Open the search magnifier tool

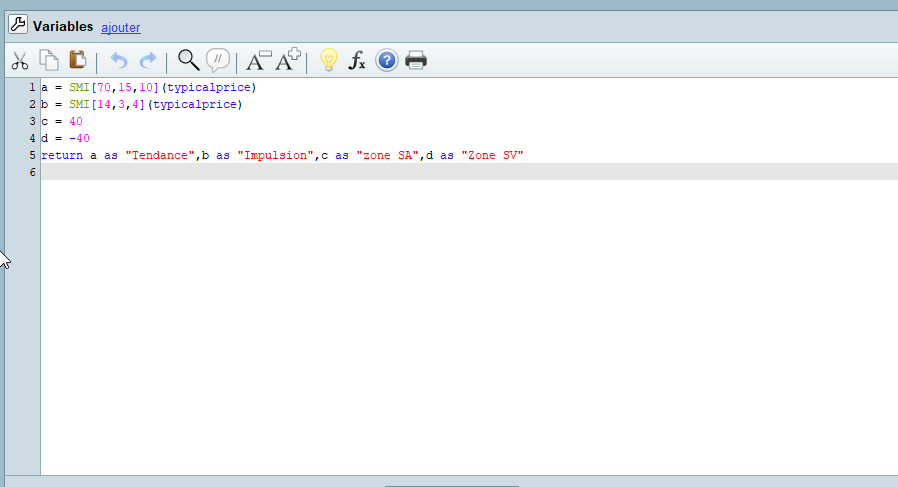[x=188, y=60]
